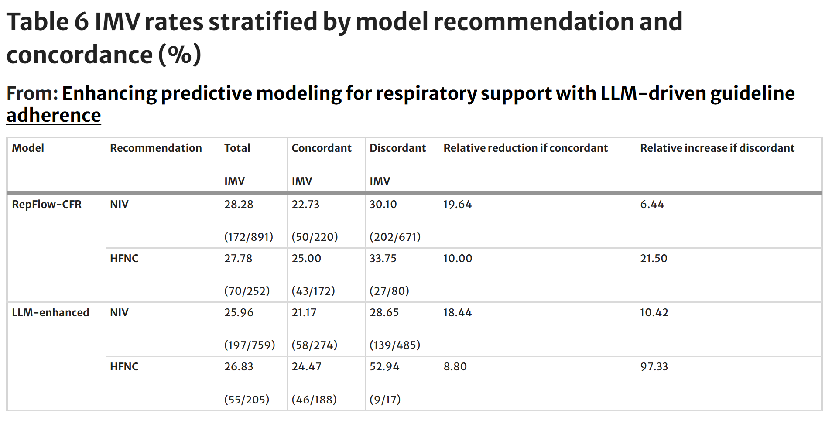Select the 97.33 relative increase value
Viewport: 832px width, 424px height.
655,367
